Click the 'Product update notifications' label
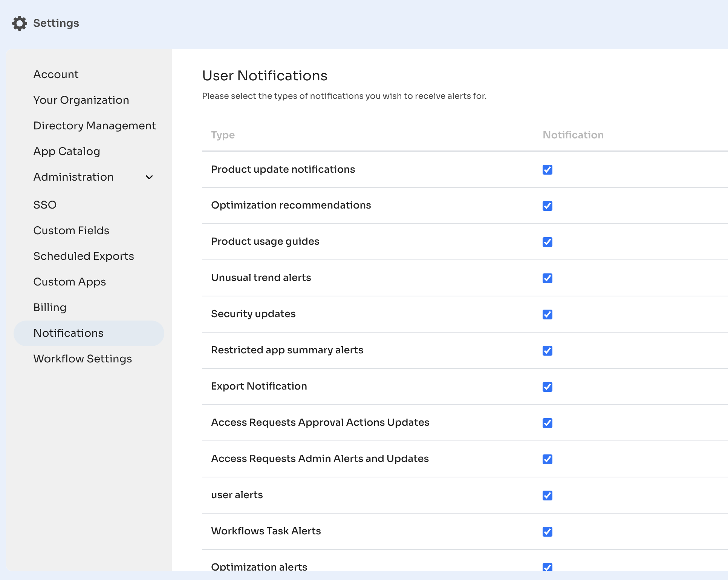Viewport: 728px width, 580px height. (283, 170)
